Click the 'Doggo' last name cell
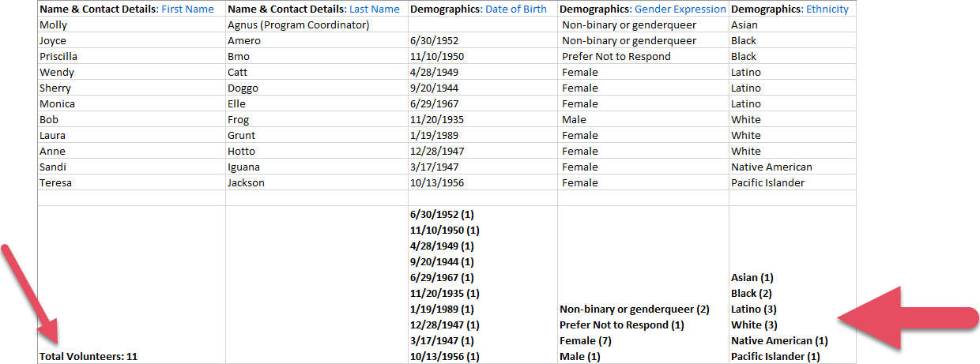The width and height of the screenshot is (980, 364). tap(317, 88)
